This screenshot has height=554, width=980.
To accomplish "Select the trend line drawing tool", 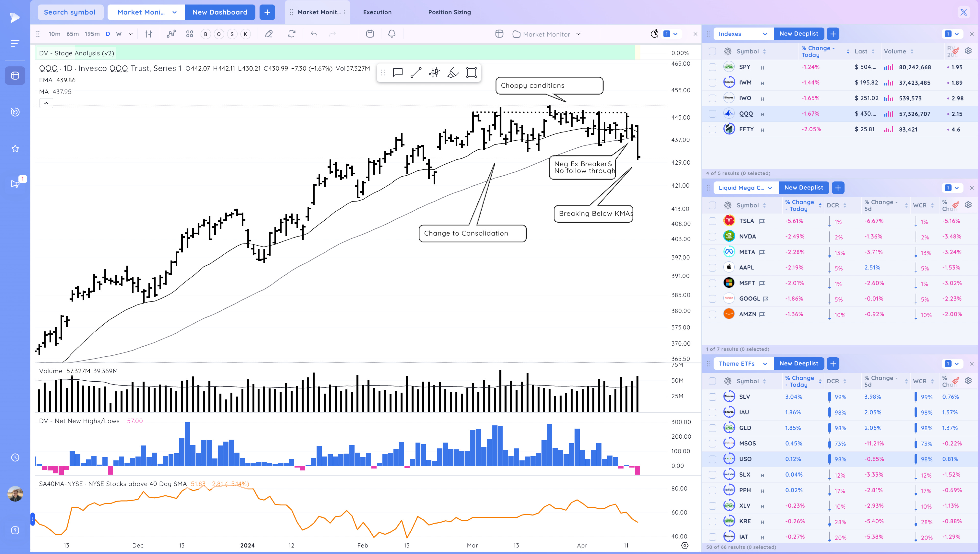I will (416, 72).
